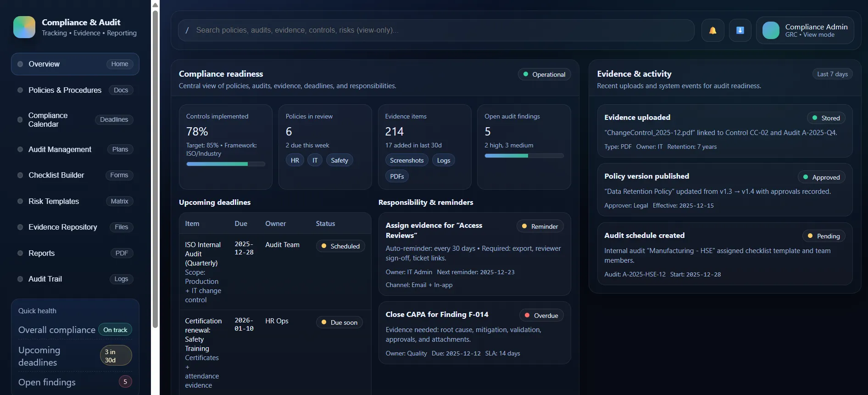Open Assign evidence for Access Reviews title
Viewport: 868px width, 395px height.
pyautogui.click(x=434, y=231)
